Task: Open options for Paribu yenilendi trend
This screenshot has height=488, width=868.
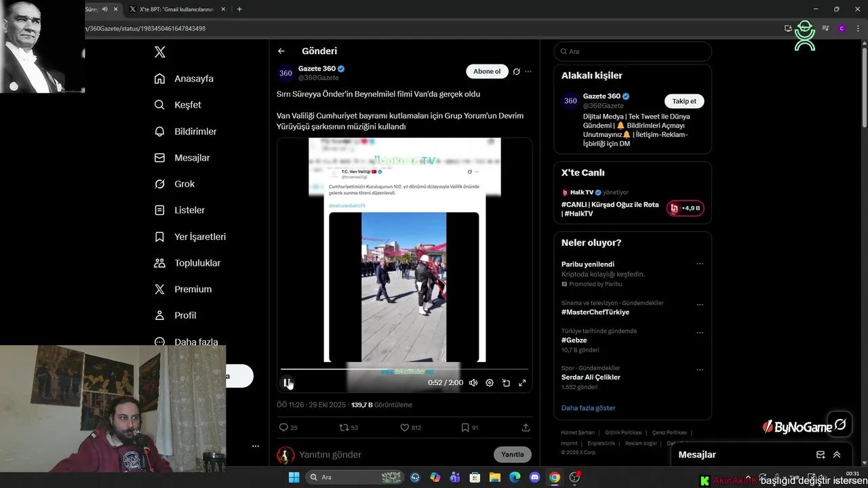Action: coord(700,264)
